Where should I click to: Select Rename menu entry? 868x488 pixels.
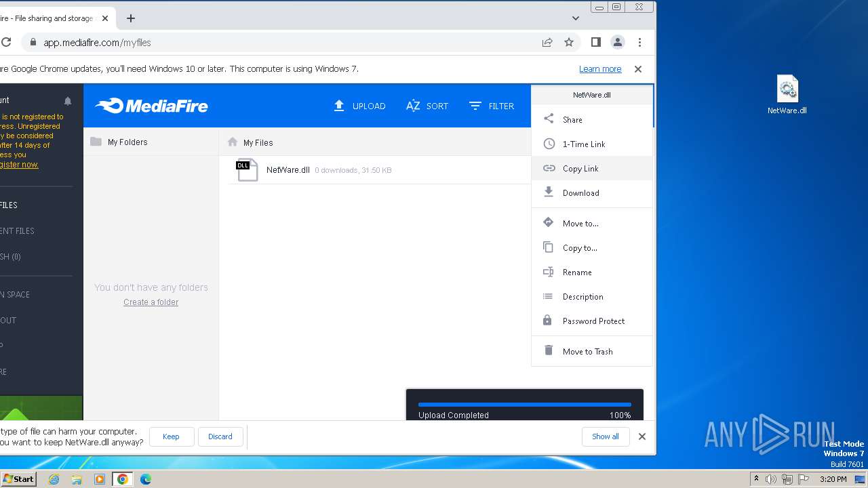pos(592,272)
